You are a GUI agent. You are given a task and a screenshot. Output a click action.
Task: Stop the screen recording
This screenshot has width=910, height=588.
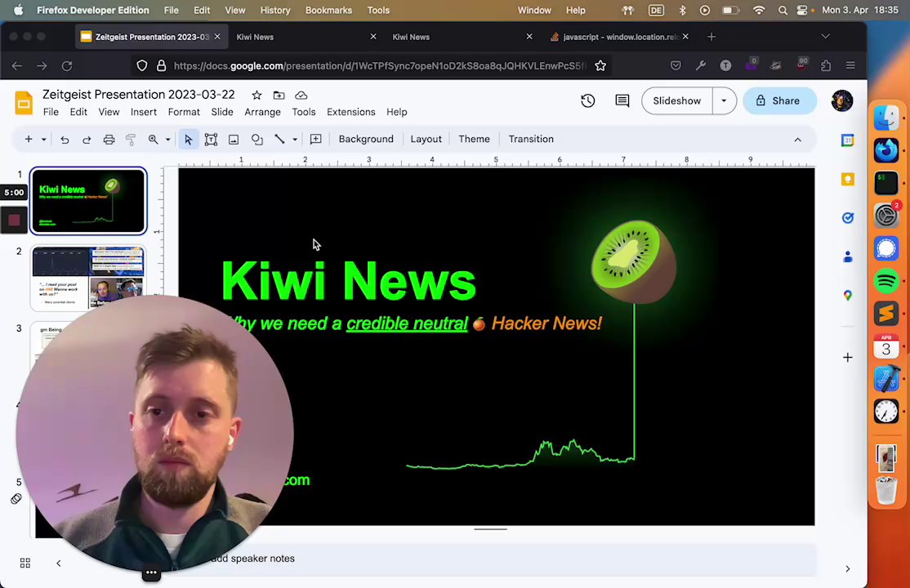point(14,220)
